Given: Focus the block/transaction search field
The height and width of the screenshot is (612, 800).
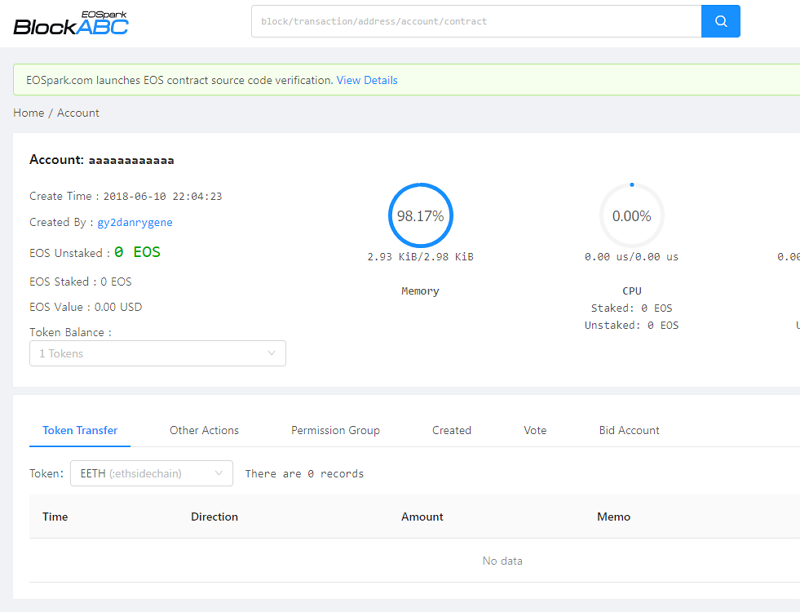Looking at the screenshot, I should coord(475,21).
